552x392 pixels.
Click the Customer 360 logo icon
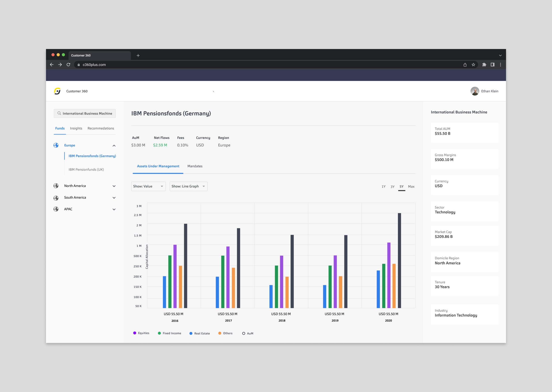(x=57, y=91)
